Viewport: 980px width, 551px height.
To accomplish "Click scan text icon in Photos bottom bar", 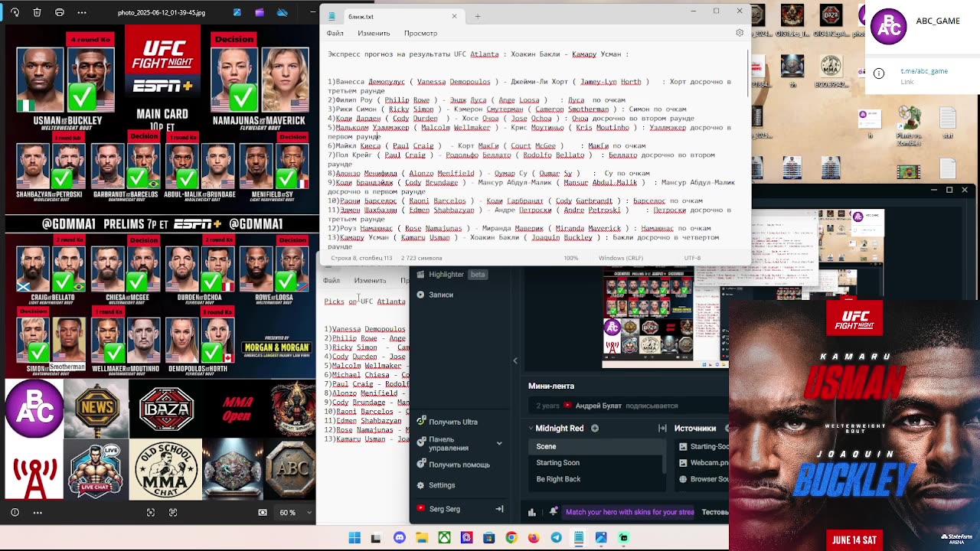I will (x=173, y=512).
